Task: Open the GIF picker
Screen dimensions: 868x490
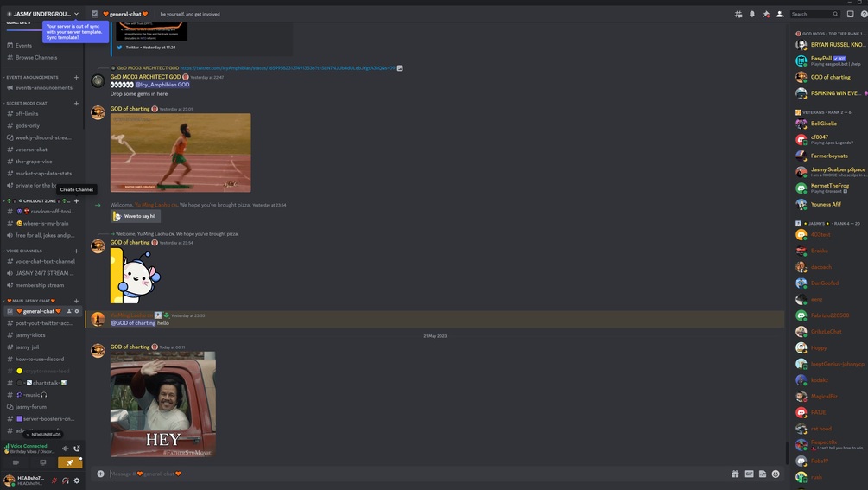Action: point(749,474)
